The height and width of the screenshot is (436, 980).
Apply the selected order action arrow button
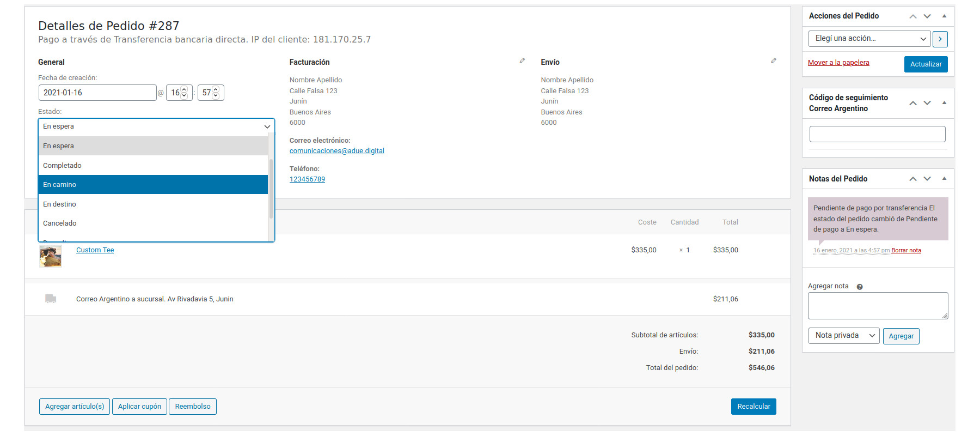(x=940, y=39)
